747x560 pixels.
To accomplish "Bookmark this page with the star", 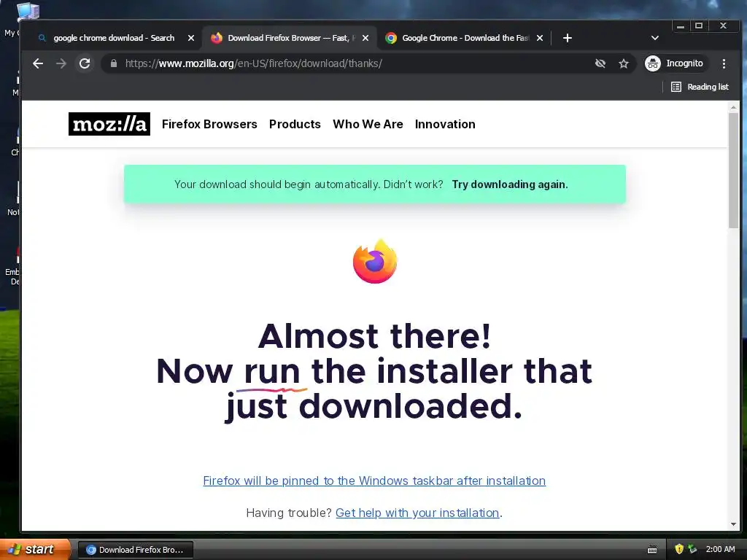I will click(624, 63).
